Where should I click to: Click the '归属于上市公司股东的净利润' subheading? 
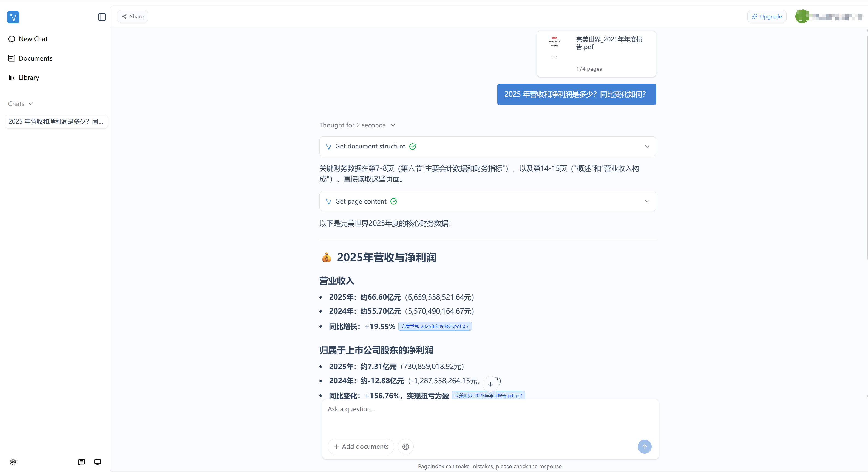tap(376, 350)
